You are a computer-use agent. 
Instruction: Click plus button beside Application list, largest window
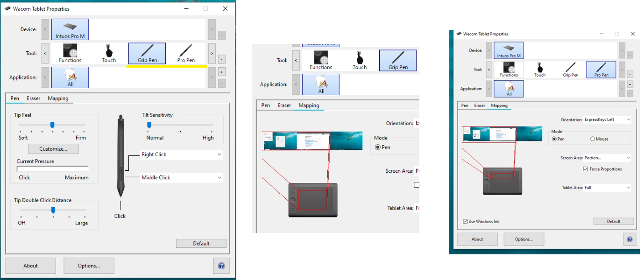(221, 72)
